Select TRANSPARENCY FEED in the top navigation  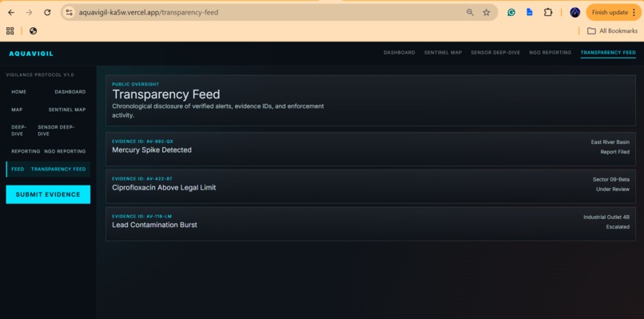click(x=608, y=53)
